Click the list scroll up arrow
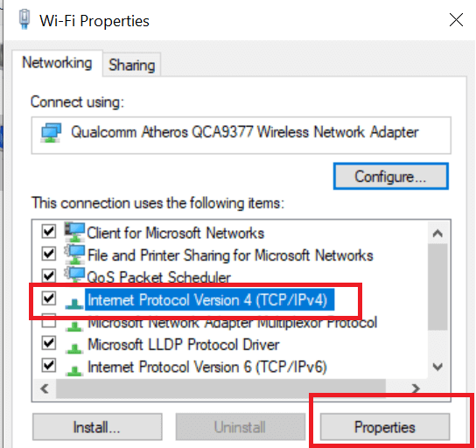Viewport: 476px width, 448px height. pyautogui.click(x=437, y=234)
